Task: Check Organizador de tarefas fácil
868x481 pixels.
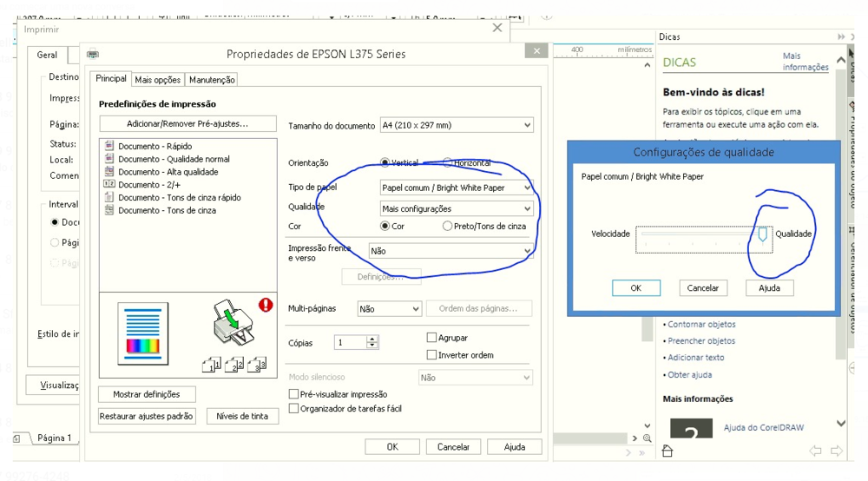Action: [x=294, y=408]
